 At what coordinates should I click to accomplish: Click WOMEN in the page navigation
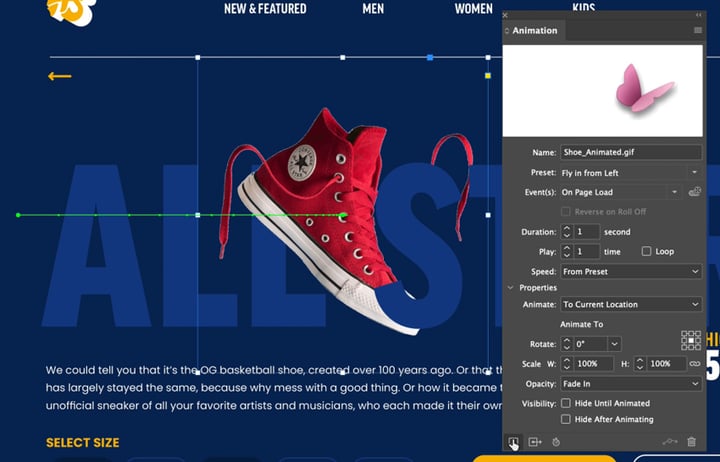473,9
